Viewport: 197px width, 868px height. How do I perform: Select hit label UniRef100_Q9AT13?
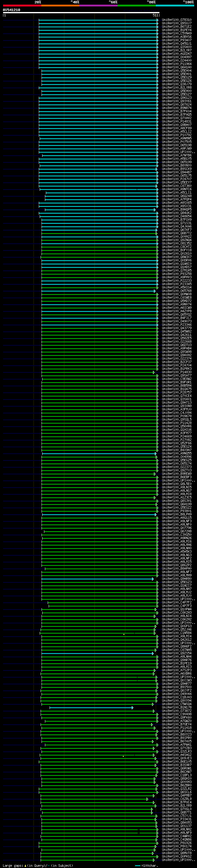point(177,402)
